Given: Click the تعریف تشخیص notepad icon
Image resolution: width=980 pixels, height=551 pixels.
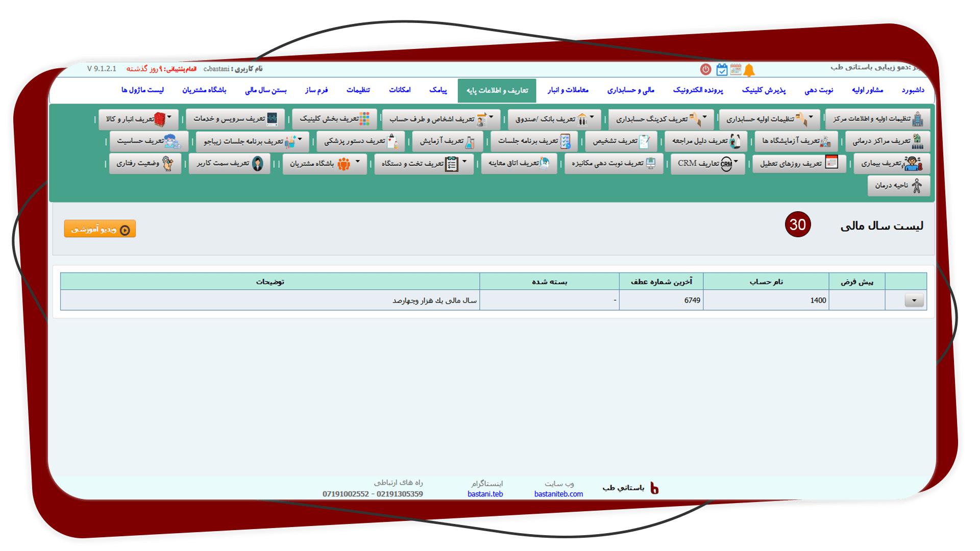Looking at the screenshot, I should [644, 141].
